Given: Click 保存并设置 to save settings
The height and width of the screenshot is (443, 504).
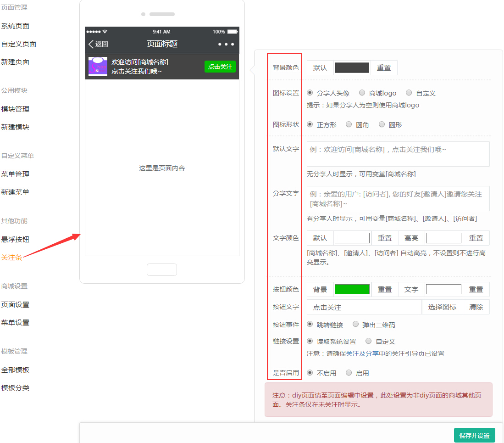Looking at the screenshot, I should 474,435.
